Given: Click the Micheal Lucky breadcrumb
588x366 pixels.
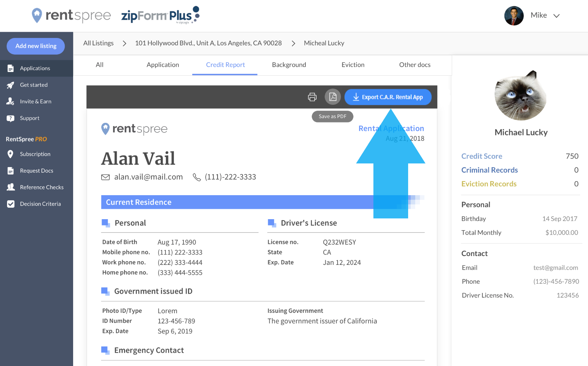Looking at the screenshot, I should point(324,43).
